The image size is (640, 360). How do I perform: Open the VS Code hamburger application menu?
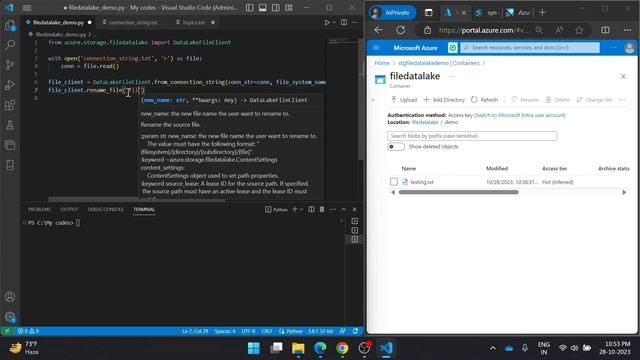(27, 8)
